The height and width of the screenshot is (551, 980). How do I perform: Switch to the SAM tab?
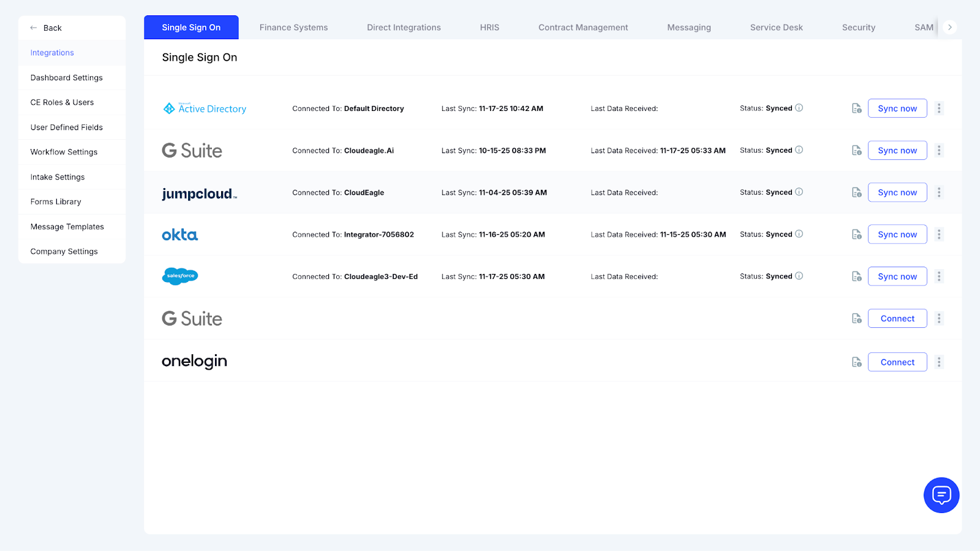pos(924,28)
